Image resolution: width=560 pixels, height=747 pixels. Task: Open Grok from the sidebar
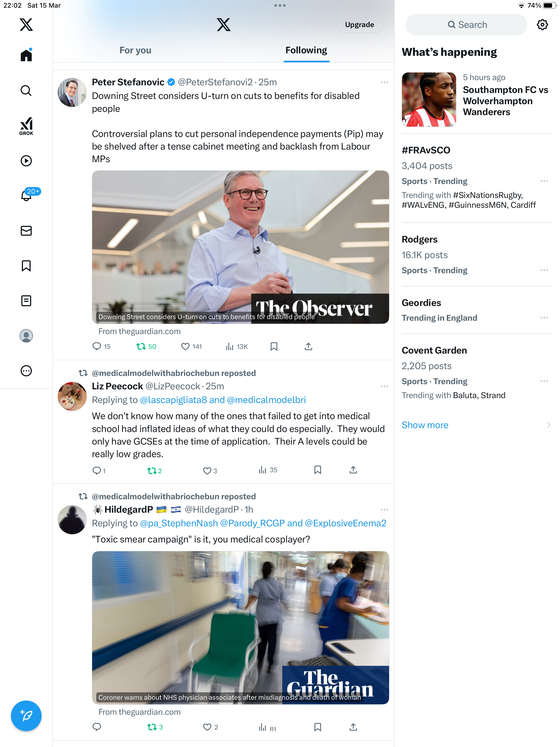pos(26,126)
